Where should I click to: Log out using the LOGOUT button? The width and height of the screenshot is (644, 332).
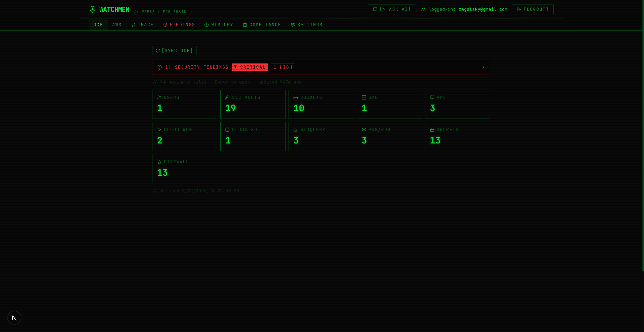point(533,9)
